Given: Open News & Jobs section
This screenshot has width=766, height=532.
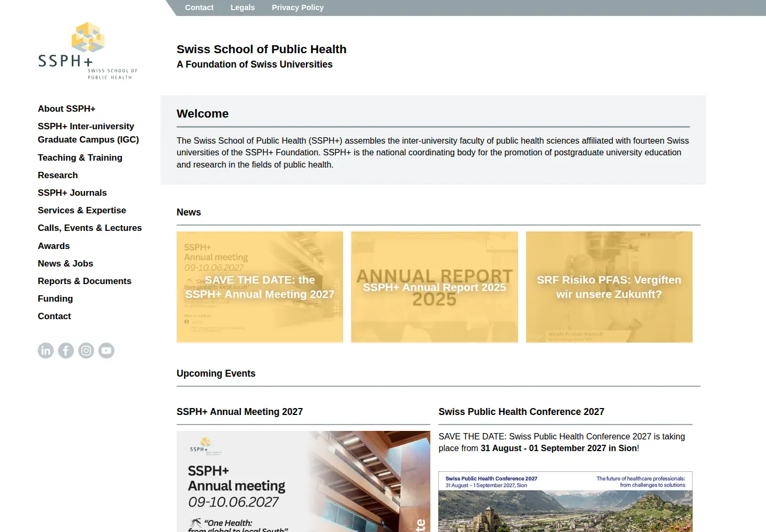Looking at the screenshot, I should (65, 263).
